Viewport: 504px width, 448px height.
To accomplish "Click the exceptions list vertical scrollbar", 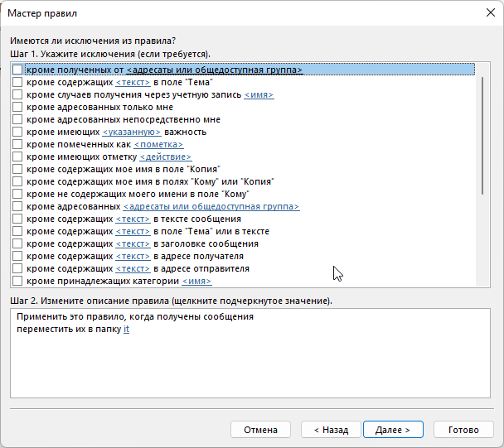I will pos(483,132).
